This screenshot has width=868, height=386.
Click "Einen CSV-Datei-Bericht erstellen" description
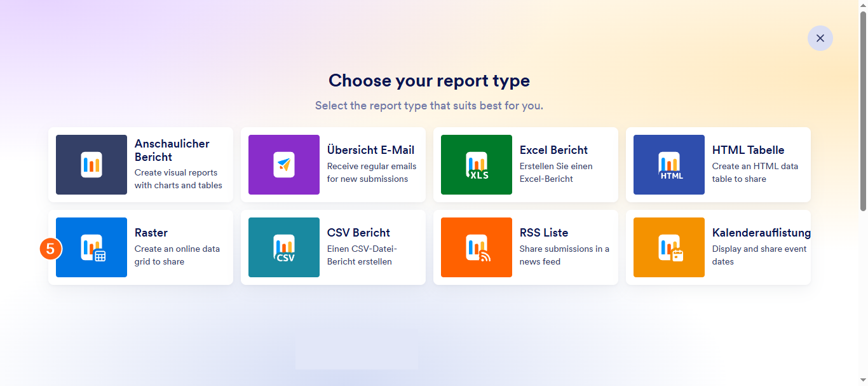pyautogui.click(x=362, y=255)
